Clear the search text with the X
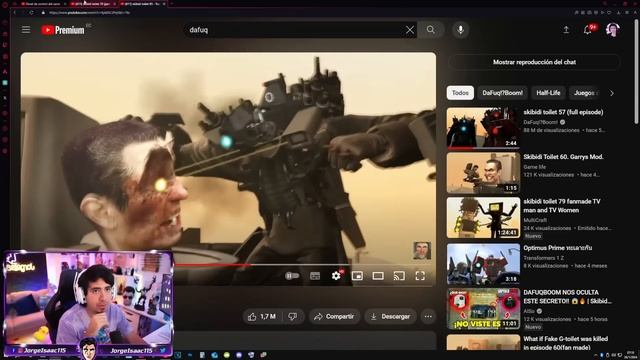The width and height of the screenshot is (640, 360). coord(410,30)
